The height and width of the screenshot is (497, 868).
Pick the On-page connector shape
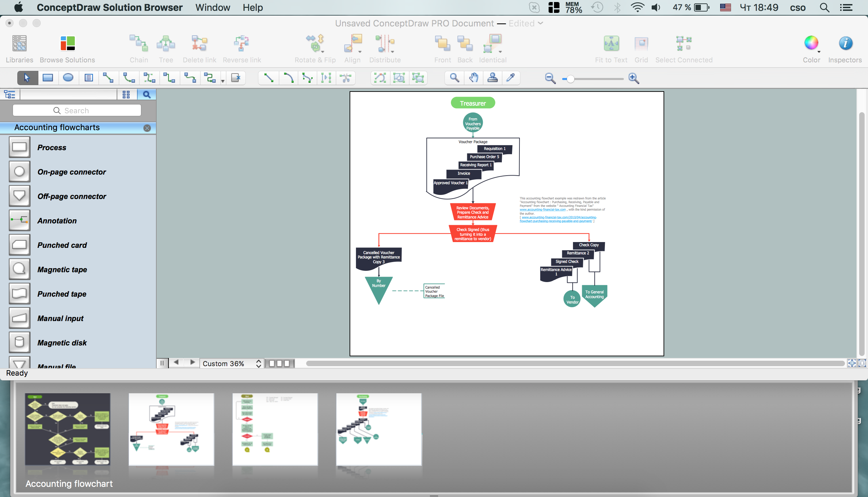19,171
